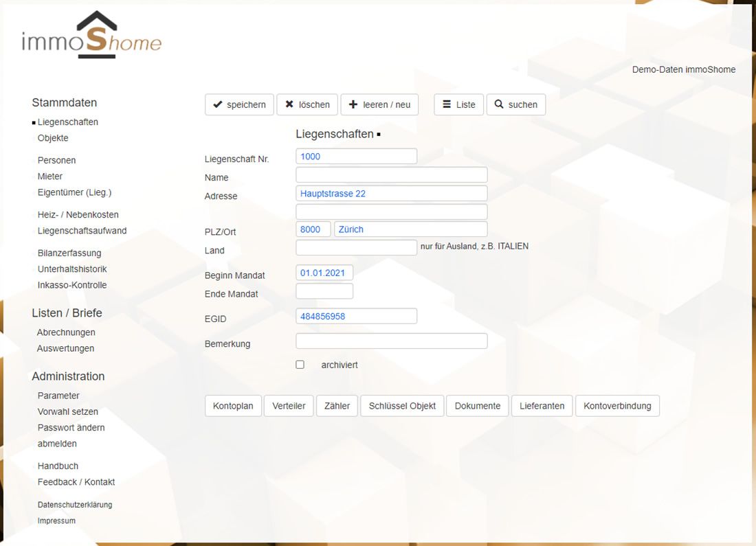Click the Beginn Mandat date field

pyautogui.click(x=324, y=273)
